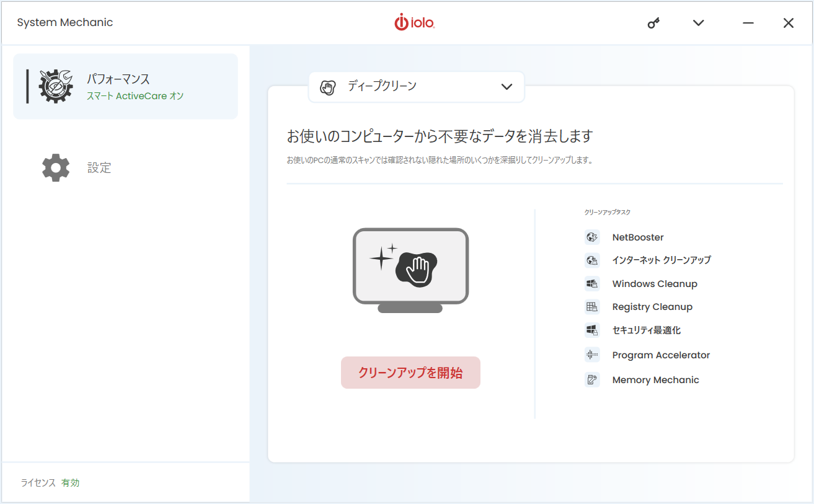Click the Registry Cleanup icon
This screenshot has height=504, width=814.
[x=592, y=306]
